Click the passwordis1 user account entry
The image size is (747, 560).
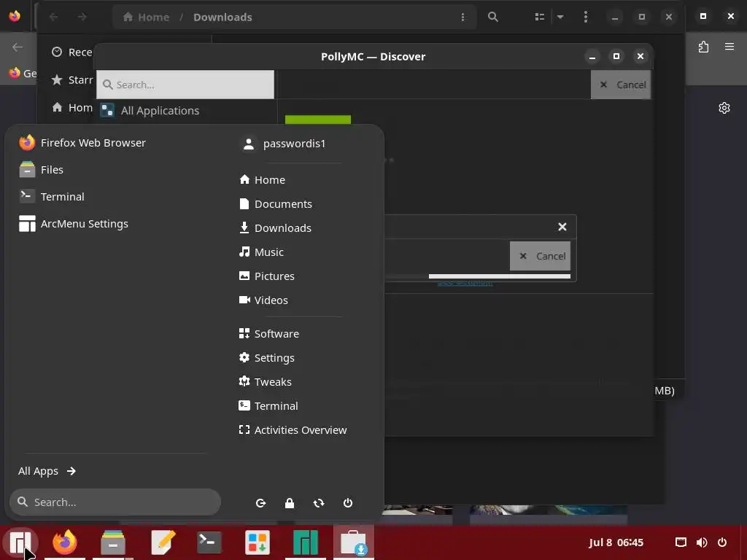pyautogui.click(x=284, y=144)
